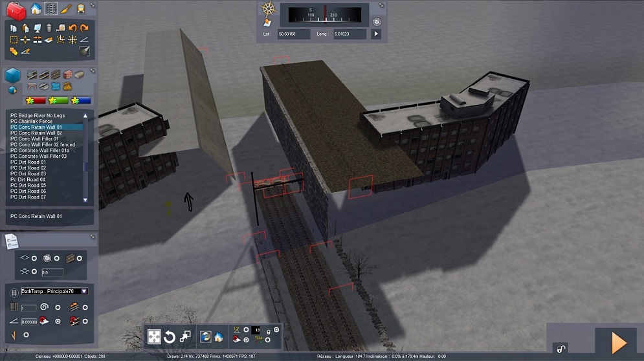Filter by Bridge arch category
Screen dimensions: 644x361
click(x=32, y=86)
